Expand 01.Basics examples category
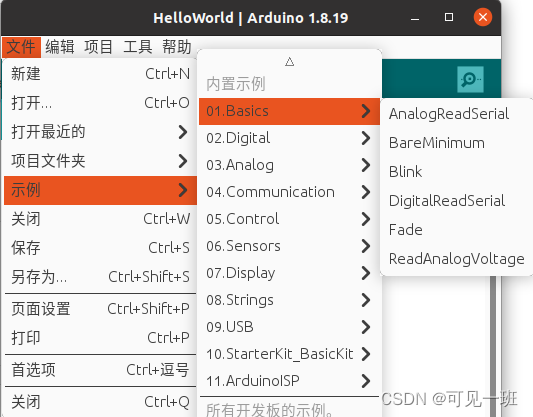This screenshot has height=417, width=533. 289,111
